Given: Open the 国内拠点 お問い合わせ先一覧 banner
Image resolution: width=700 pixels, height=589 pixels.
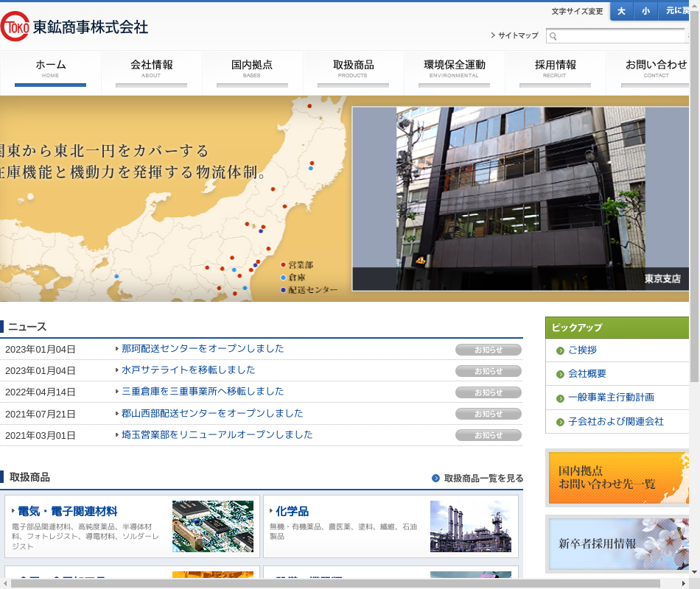Looking at the screenshot, I should pos(617,478).
